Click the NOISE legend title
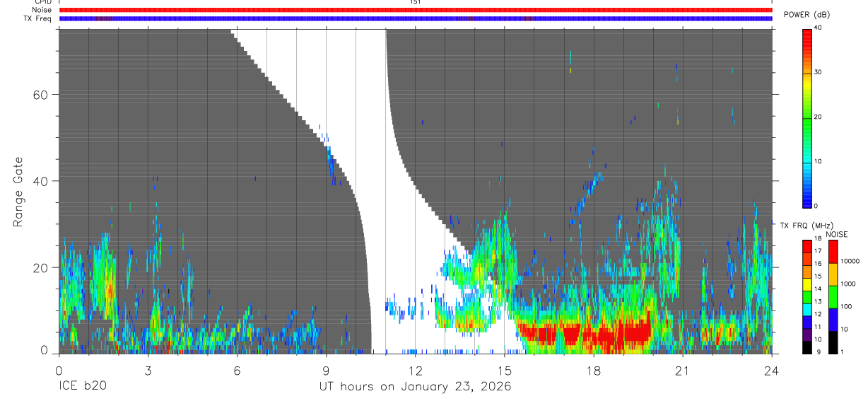868x401 pixels. tap(836, 234)
